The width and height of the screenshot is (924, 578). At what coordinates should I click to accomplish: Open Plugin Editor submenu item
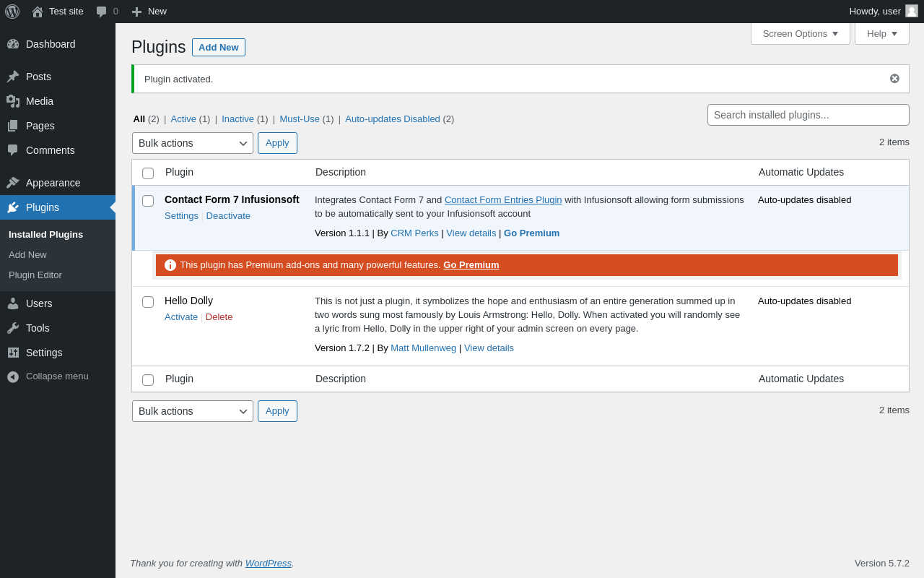(x=35, y=275)
